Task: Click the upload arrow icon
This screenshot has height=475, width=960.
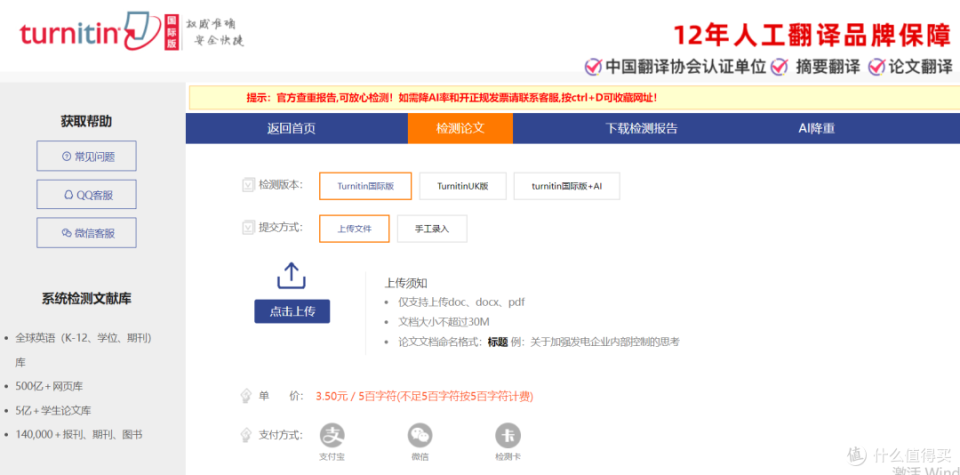Action: point(291,276)
